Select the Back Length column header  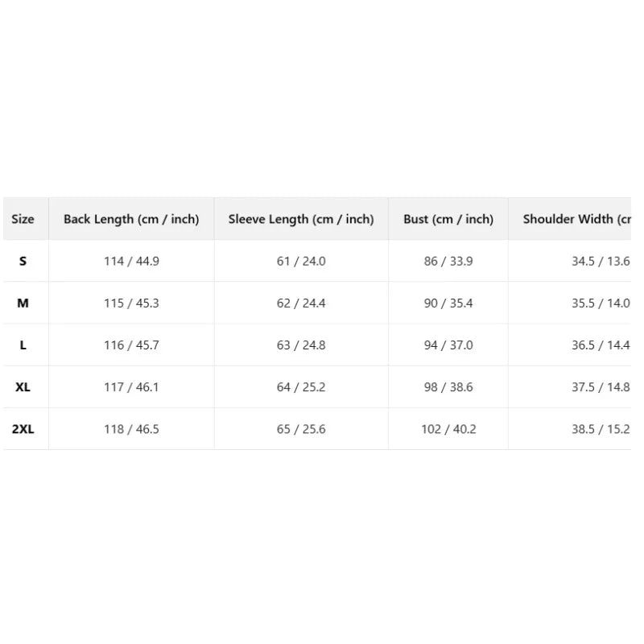(x=131, y=219)
